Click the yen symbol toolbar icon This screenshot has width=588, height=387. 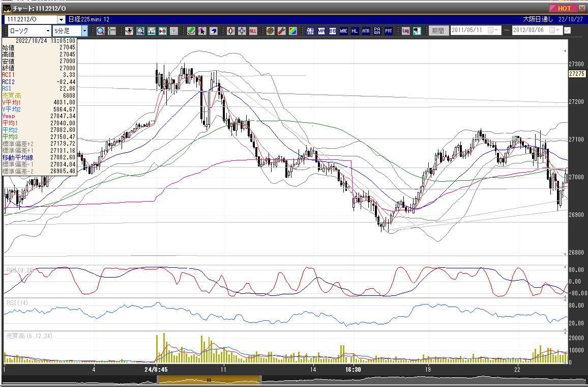163,31
